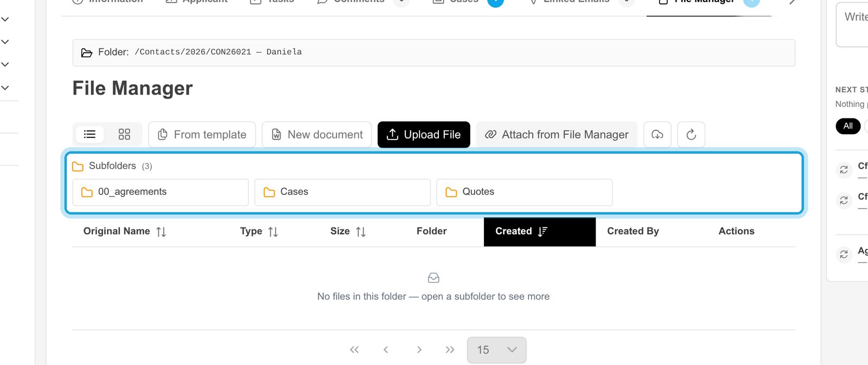Expand the topmost sidebar chevron
Image resolution: width=868 pixels, height=365 pixels.
(x=5, y=20)
